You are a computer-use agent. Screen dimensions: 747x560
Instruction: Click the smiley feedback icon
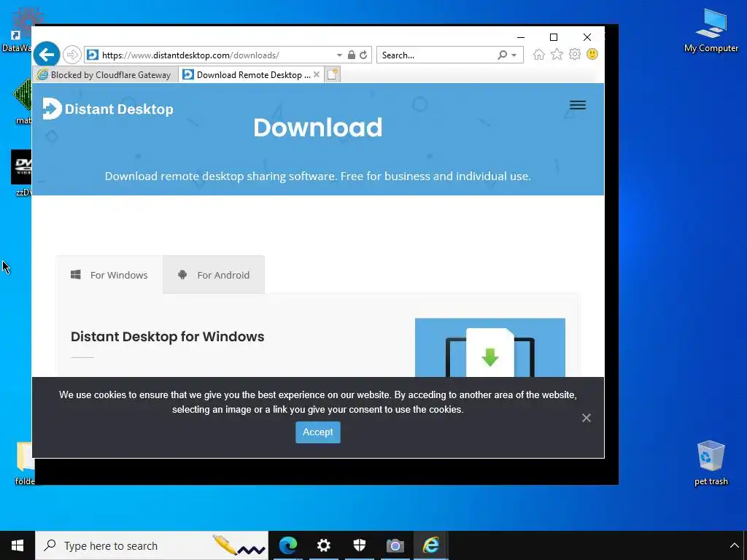[x=592, y=54]
